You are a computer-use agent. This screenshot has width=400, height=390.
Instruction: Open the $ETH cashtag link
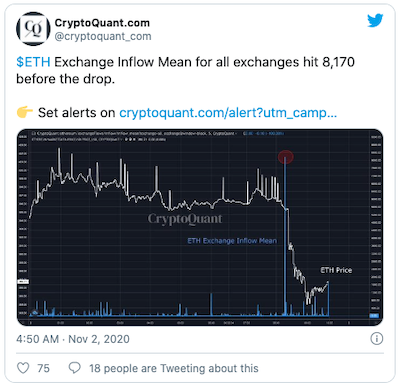click(33, 62)
